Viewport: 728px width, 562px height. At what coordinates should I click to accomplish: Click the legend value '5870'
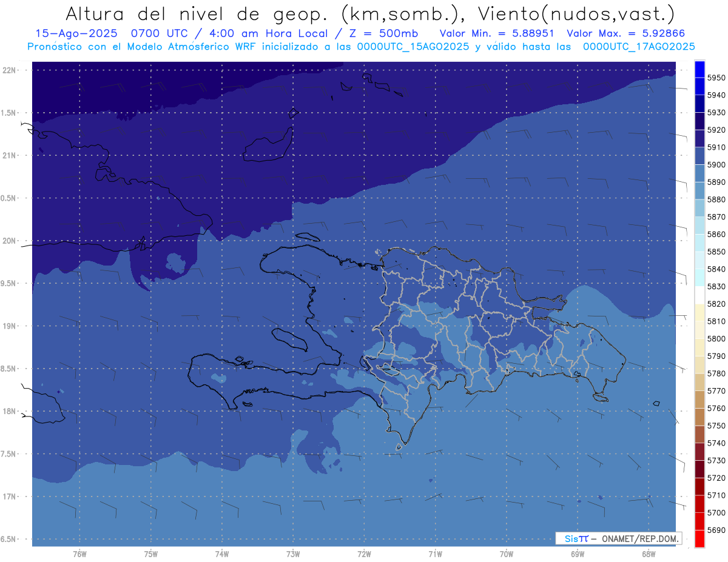click(716, 216)
